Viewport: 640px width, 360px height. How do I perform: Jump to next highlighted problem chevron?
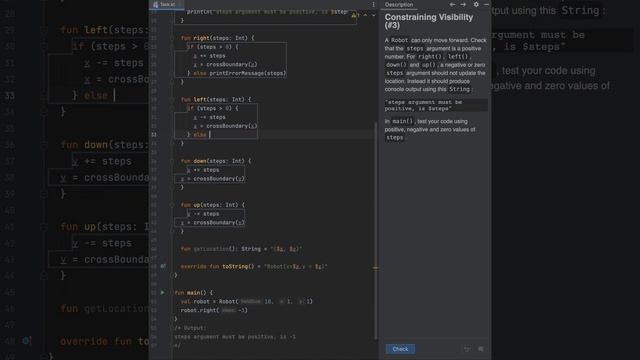click(x=373, y=15)
